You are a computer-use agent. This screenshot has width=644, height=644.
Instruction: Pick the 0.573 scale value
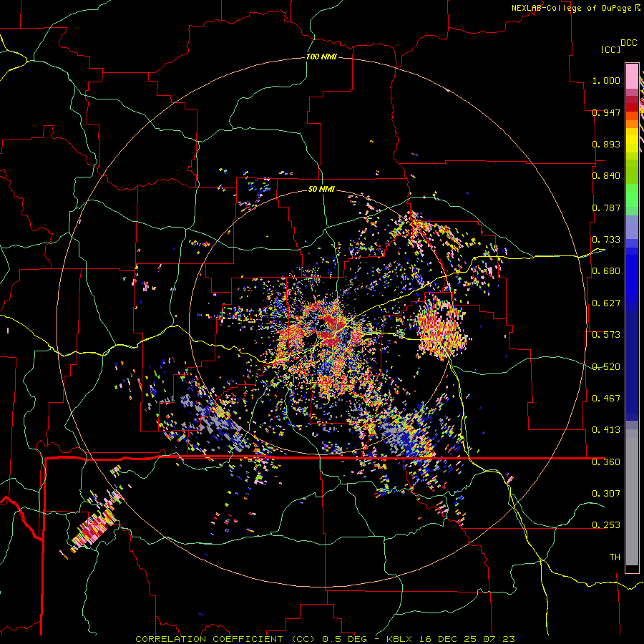point(606,335)
